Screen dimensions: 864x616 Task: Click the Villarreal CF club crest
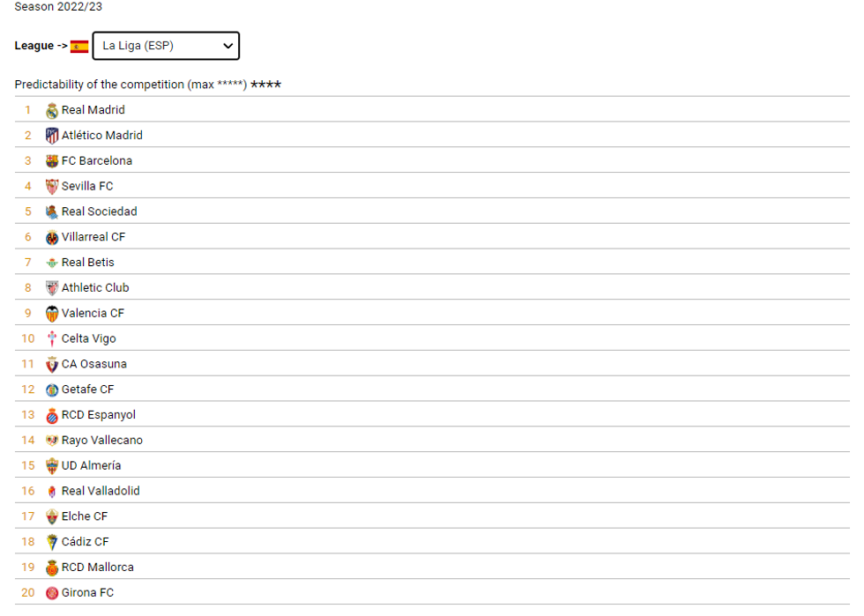(x=52, y=238)
